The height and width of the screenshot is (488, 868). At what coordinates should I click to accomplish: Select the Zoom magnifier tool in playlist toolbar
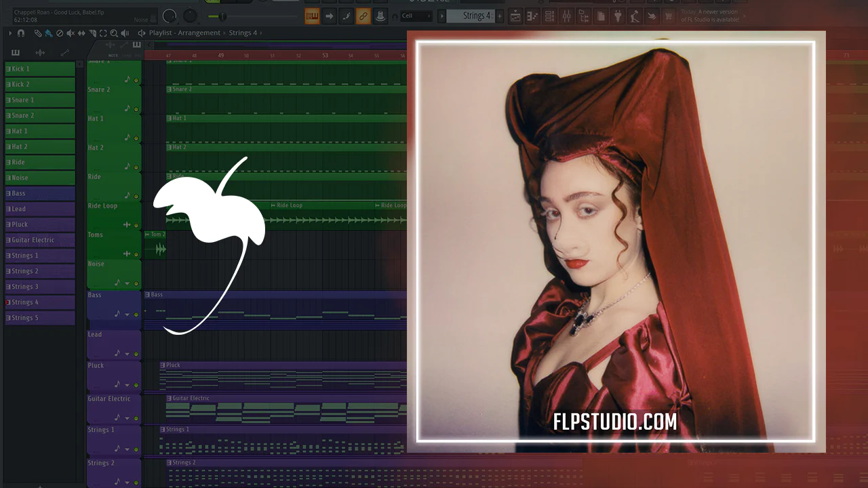114,33
